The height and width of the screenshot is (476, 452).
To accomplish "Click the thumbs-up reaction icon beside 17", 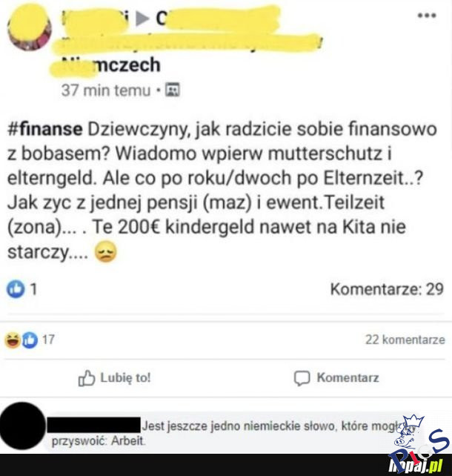I will [x=30, y=340].
